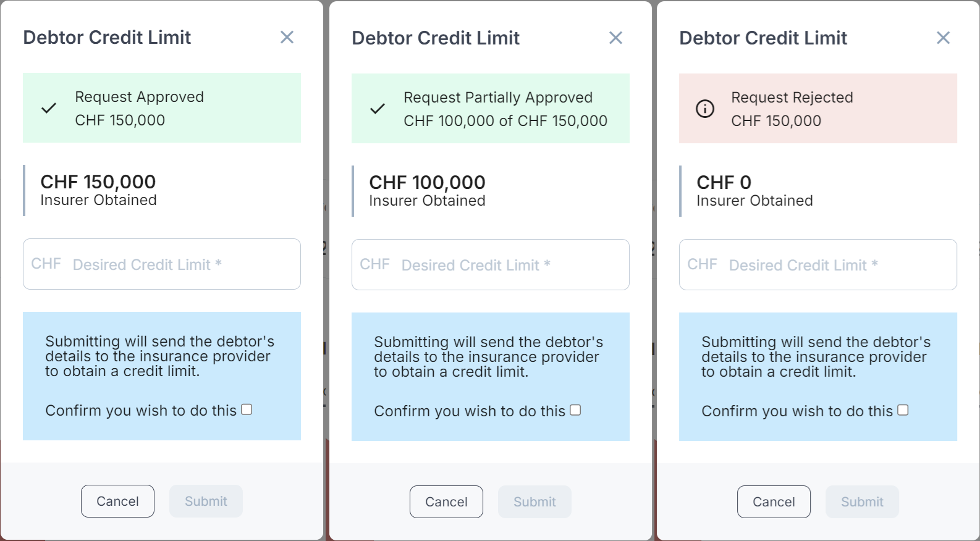Click the checkmark icon beside Request Approved
Viewport: 980px width, 541px height.
click(x=48, y=109)
